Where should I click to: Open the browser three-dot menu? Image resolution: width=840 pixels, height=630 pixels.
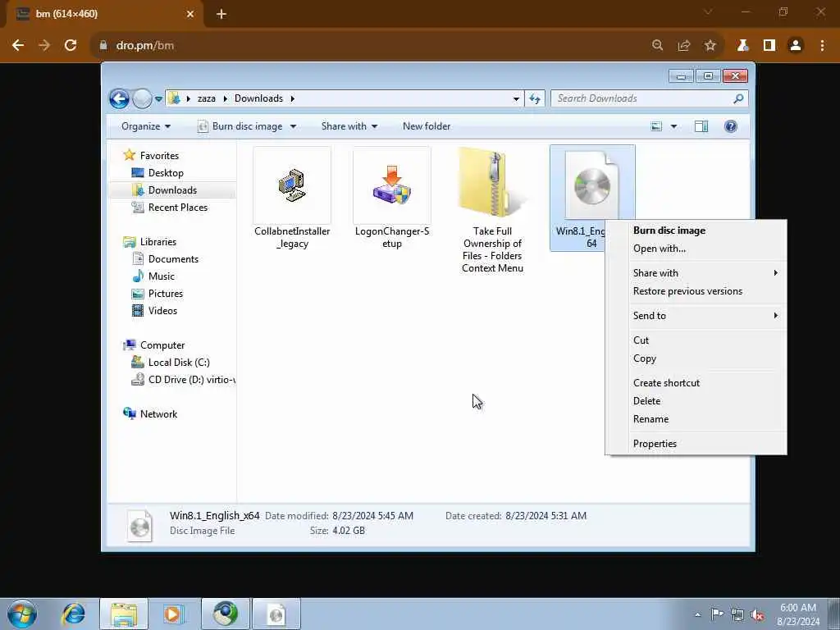tap(822, 46)
